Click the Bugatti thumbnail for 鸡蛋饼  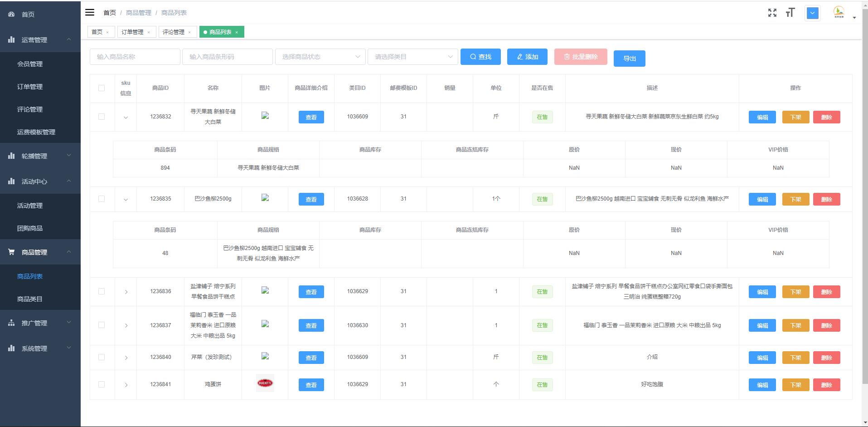(x=265, y=383)
